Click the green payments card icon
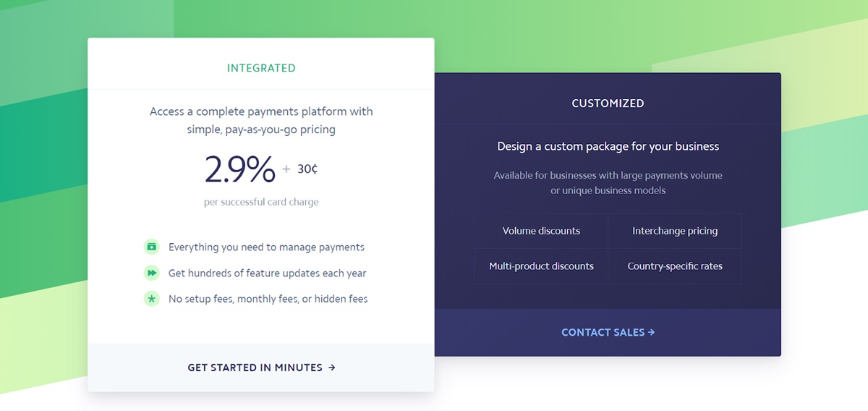This screenshot has width=868, height=411. tap(151, 247)
